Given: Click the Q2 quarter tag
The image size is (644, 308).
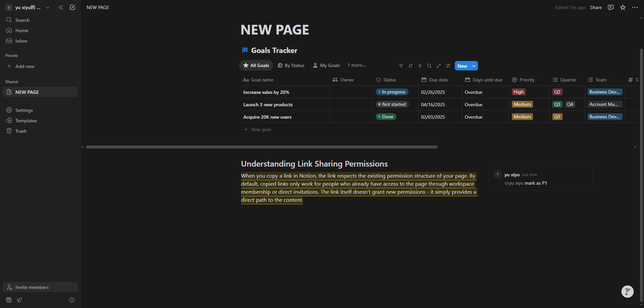Looking at the screenshot, I should 557,92.
